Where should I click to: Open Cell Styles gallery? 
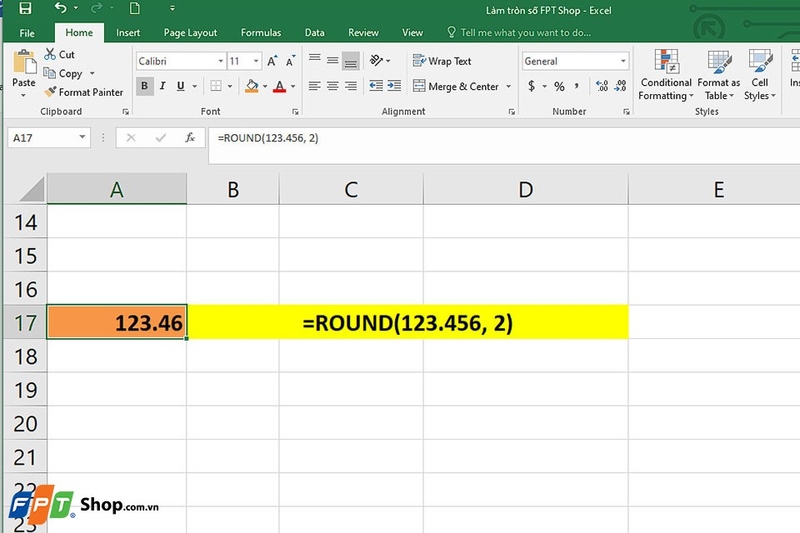(760, 75)
